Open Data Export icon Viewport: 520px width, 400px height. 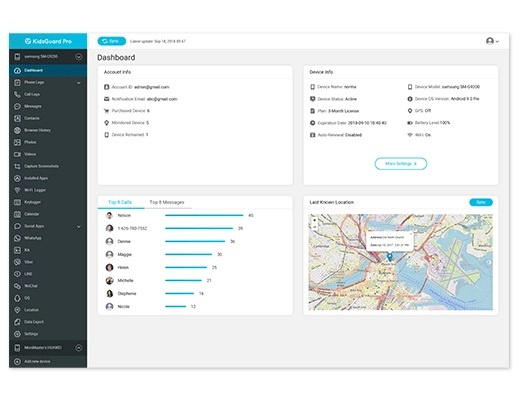pos(17,322)
